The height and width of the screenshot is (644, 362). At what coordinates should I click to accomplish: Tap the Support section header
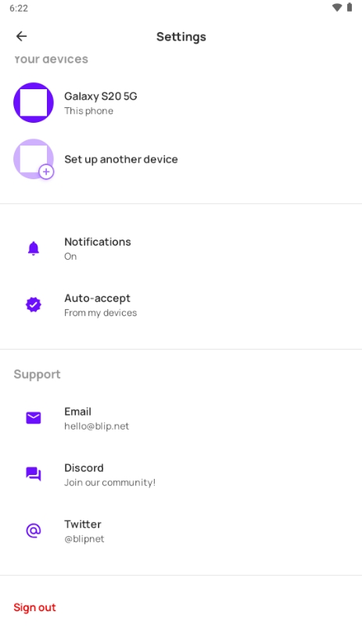pos(37,374)
